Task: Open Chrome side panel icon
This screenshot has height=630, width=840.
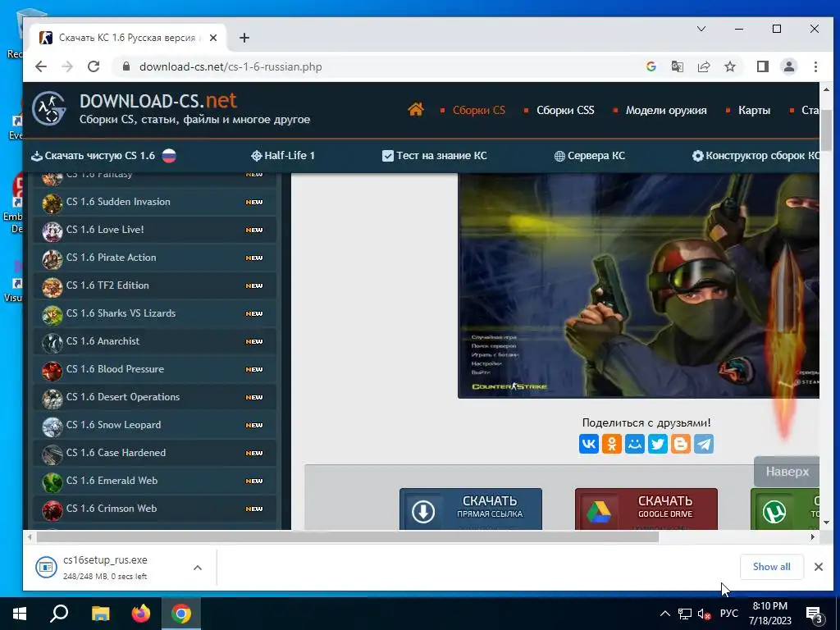Action: pos(762,66)
